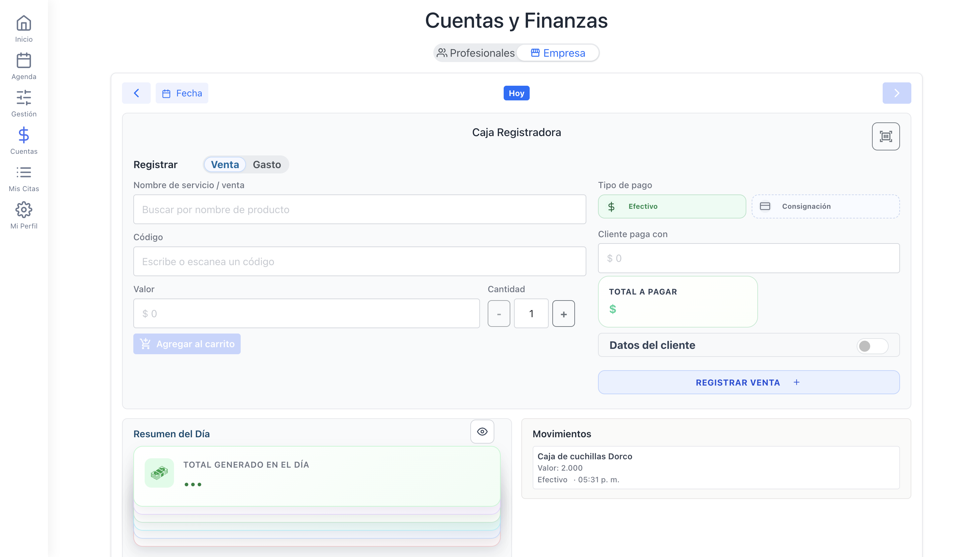Screen dimensions: 980x557
Task: Open Gestión sliders icon
Action: [24, 97]
